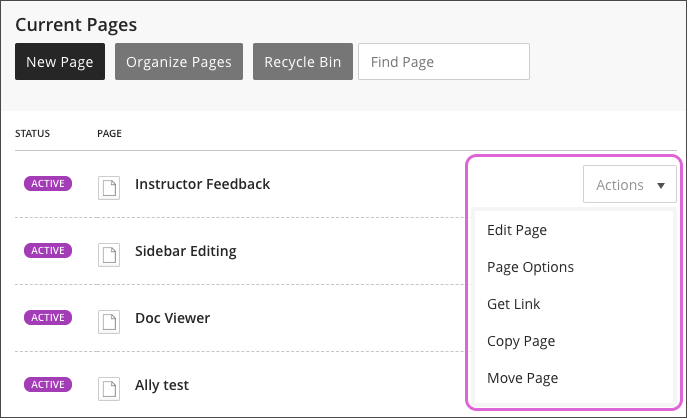Screen dimensions: 687x418
Task: Click the page icon beside Instructor Feedback
Action: tap(108, 186)
